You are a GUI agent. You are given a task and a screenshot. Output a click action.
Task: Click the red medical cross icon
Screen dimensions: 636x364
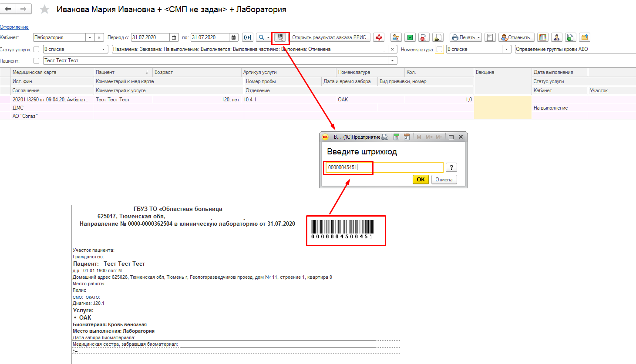[x=379, y=38]
